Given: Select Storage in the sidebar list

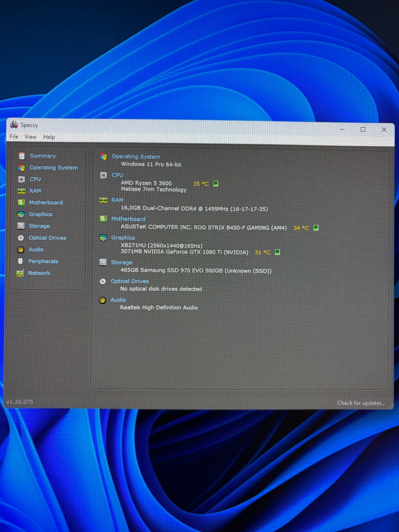Looking at the screenshot, I should click(x=39, y=226).
